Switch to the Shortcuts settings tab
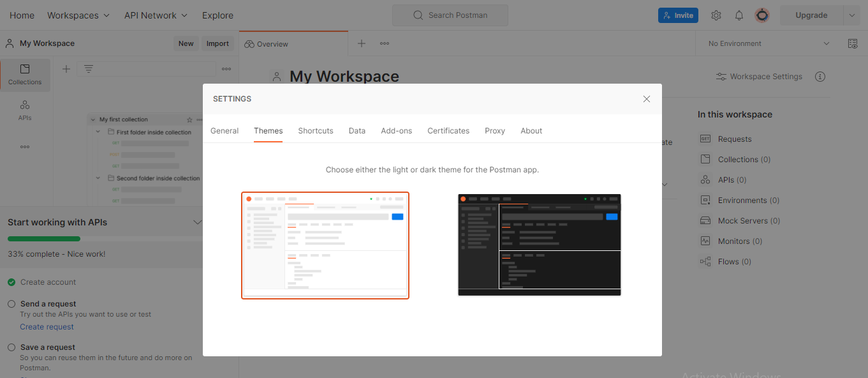This screenshot has height=378, width=868. [x=316, y=131]
